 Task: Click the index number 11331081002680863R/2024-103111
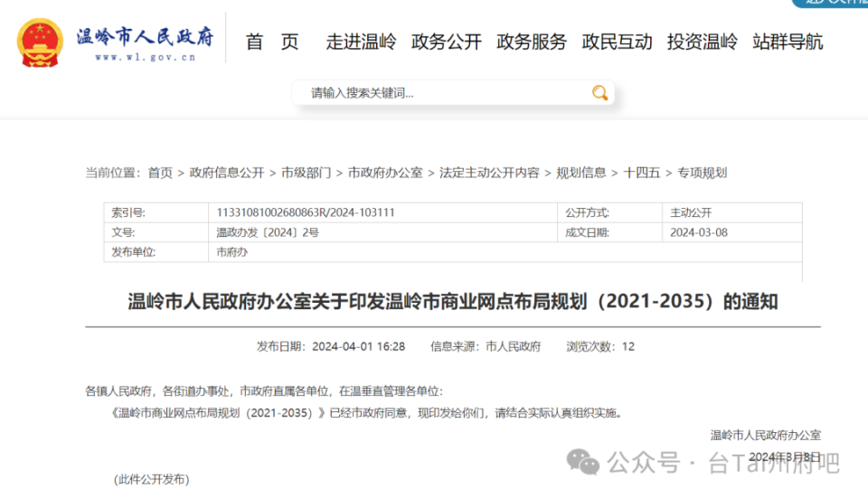pos(306,212)
